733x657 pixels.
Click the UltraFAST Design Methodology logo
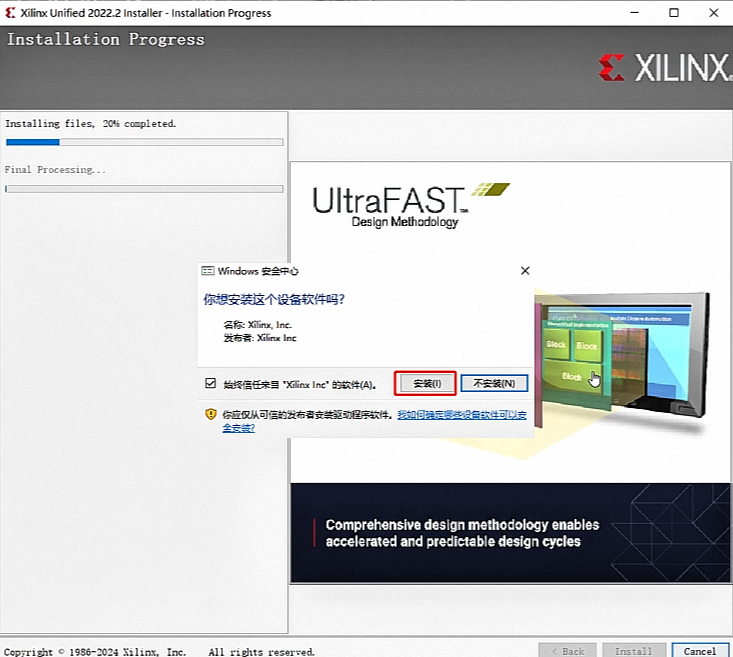click(x=410, y=204)
